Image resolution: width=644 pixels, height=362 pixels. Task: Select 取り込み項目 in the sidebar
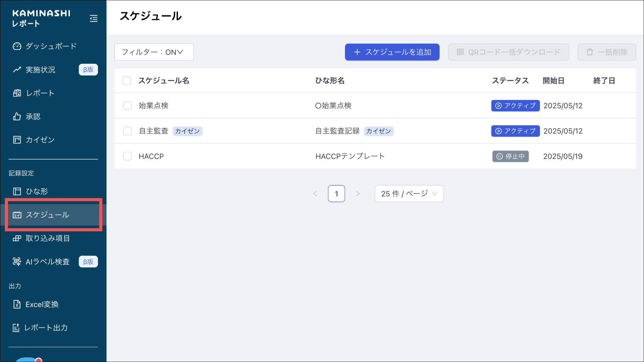click(x=47, y=238)
